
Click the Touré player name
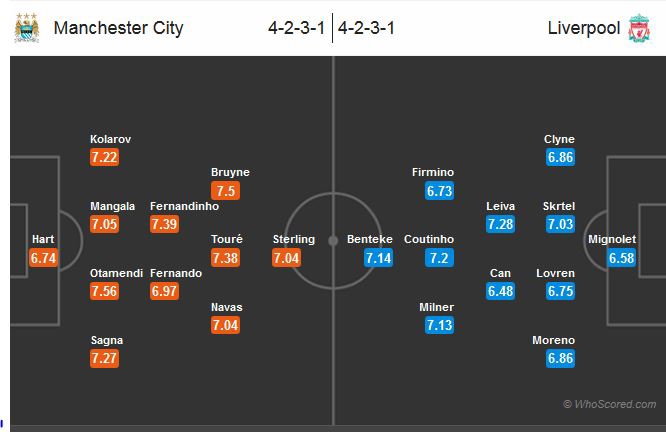click(x=227, y=239)
